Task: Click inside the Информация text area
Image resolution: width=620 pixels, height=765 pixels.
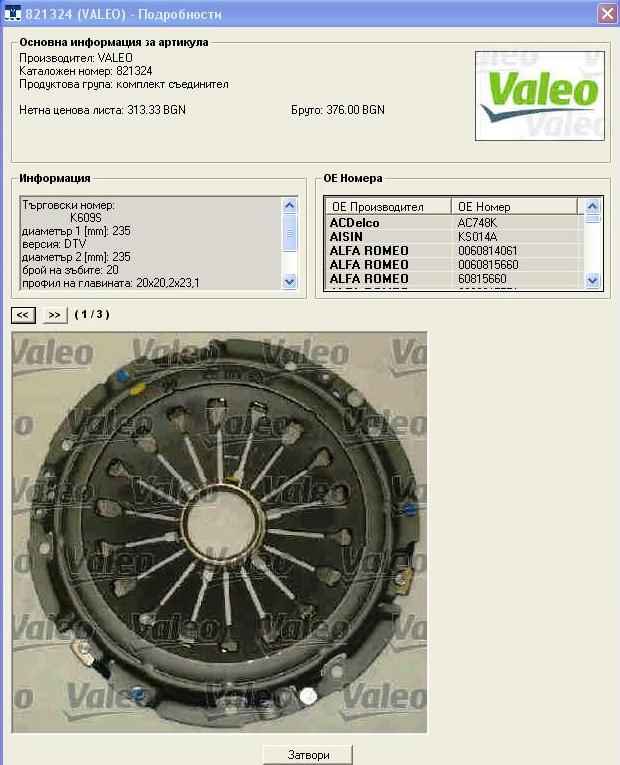Action: click(150, 243)
